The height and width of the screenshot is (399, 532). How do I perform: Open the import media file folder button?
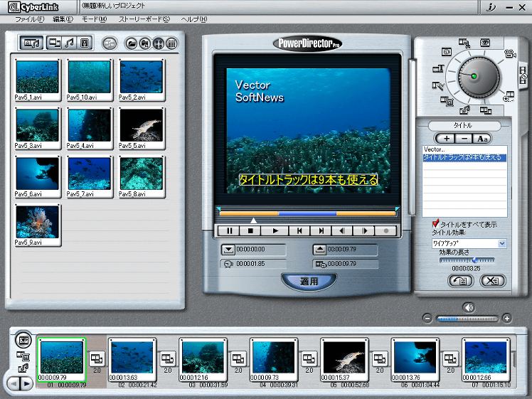coord(132,43)
